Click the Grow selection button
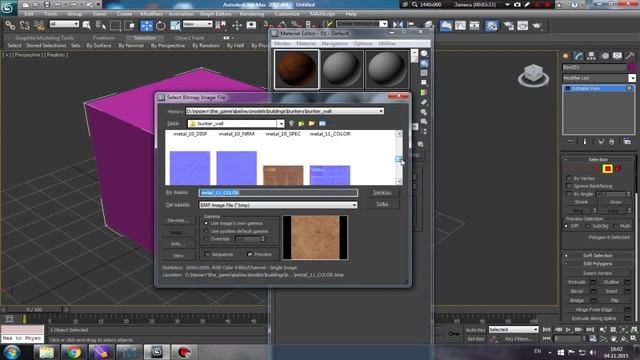Viewport: 640px width, 360px height. (x=616, y=202)
